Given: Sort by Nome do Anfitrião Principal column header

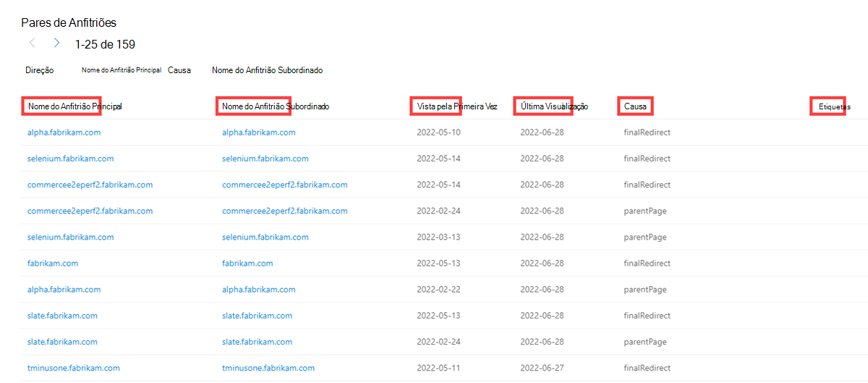Looking at the screenshot, I should pyautogui.click(x=75, y=106).
